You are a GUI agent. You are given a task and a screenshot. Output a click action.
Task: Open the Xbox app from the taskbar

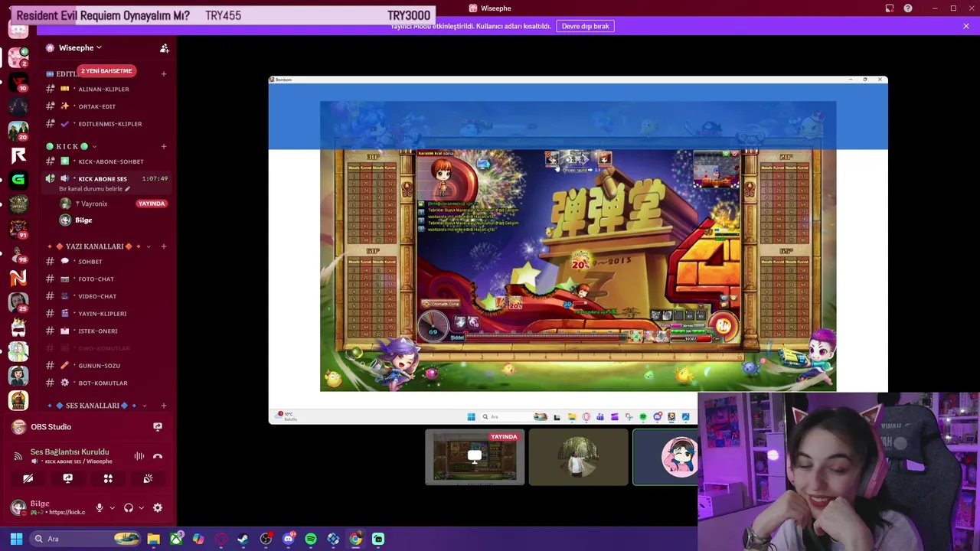tap(176, 539)
